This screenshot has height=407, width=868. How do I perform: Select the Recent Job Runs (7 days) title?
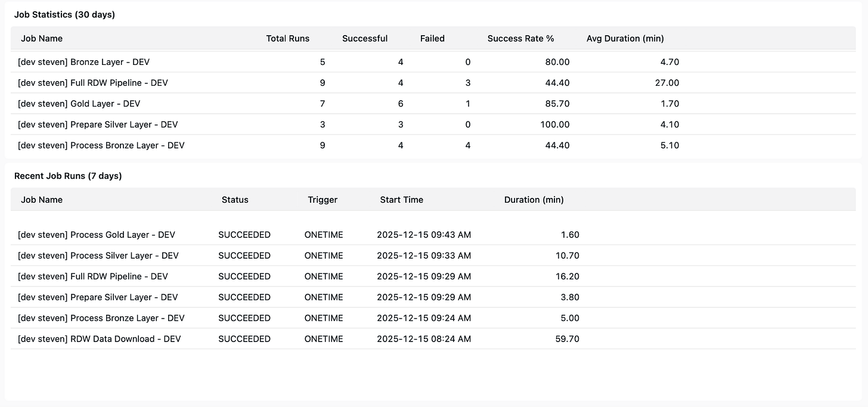[x=68, y=176]
